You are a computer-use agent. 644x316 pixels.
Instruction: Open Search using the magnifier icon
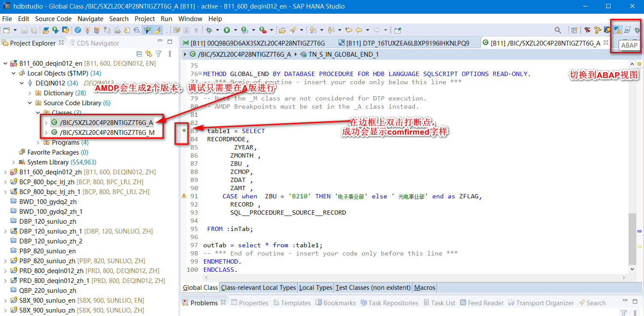pyautogui.click(x=557, y=30)
